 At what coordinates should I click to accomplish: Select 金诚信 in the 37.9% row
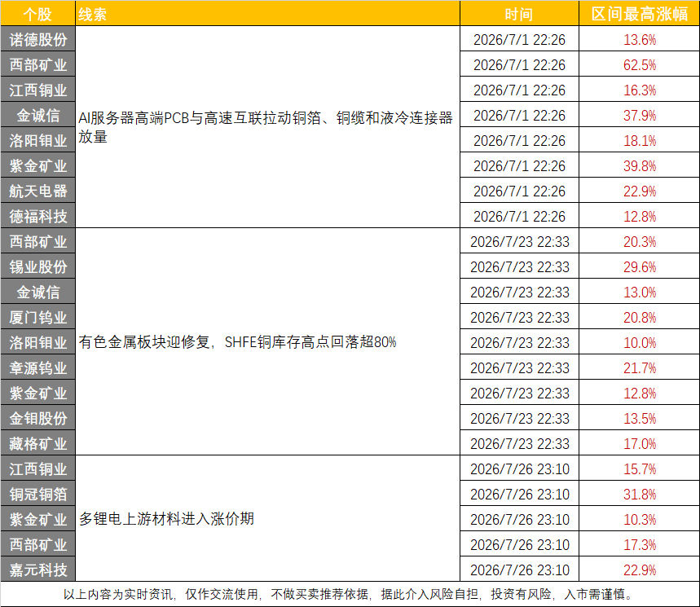click(38, 115)
